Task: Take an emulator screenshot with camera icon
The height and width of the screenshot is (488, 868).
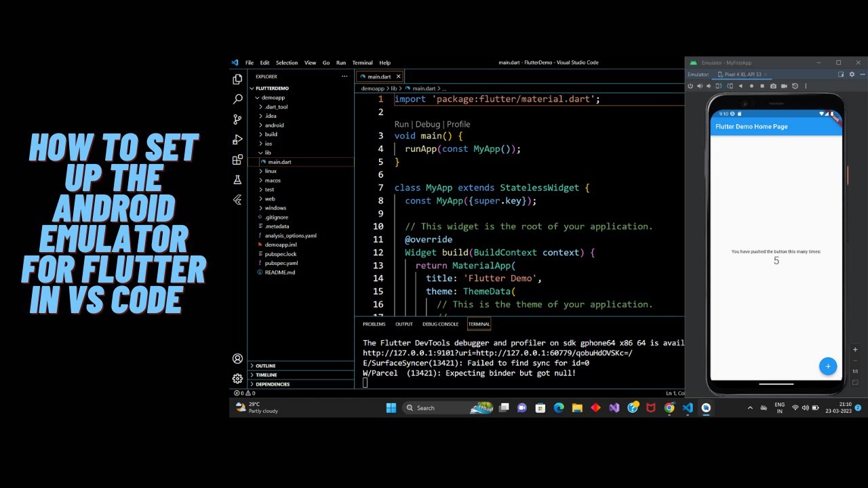Action: (773, 86)
